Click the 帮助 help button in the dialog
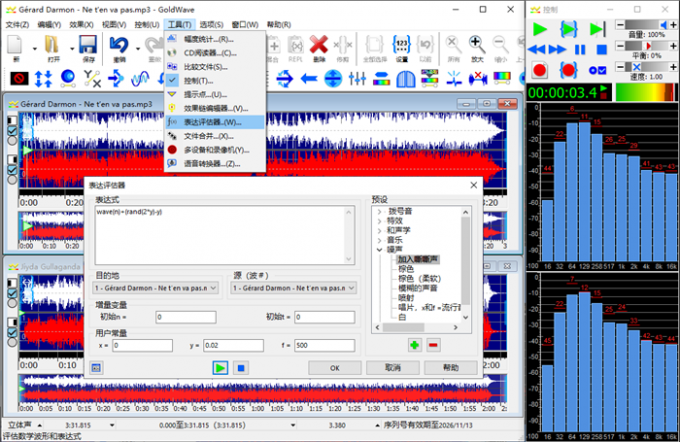The image size is (680, 442). (451, 368)
